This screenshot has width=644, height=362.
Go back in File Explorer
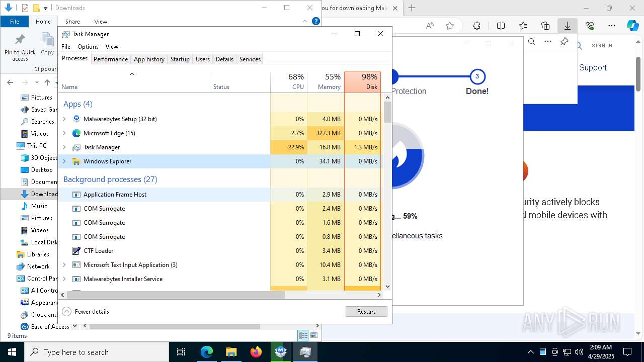pyautogui.click(x=11, y=82)
